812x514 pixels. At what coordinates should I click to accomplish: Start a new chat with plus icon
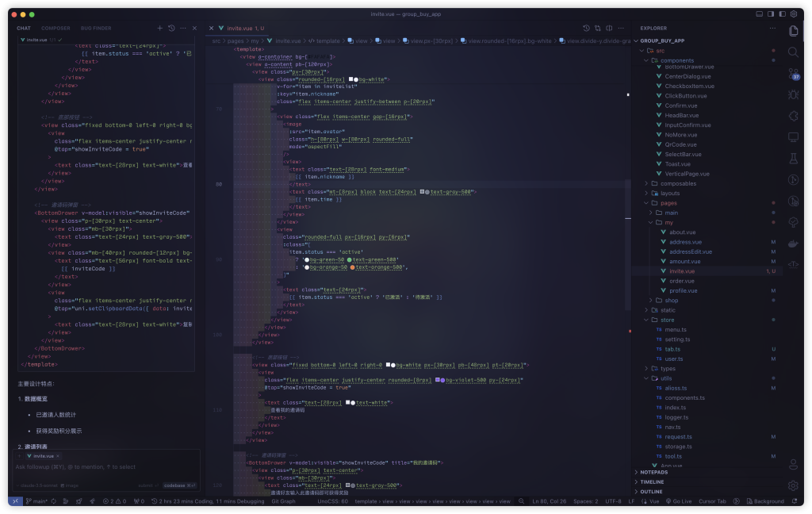(159, 29)
